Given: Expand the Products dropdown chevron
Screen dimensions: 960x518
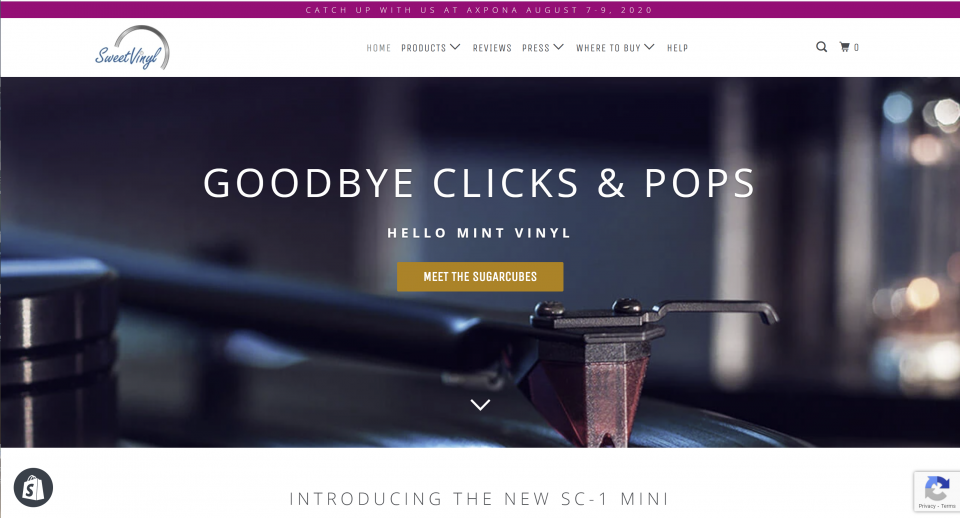Looking at the screenshot, I should (455, 47).
